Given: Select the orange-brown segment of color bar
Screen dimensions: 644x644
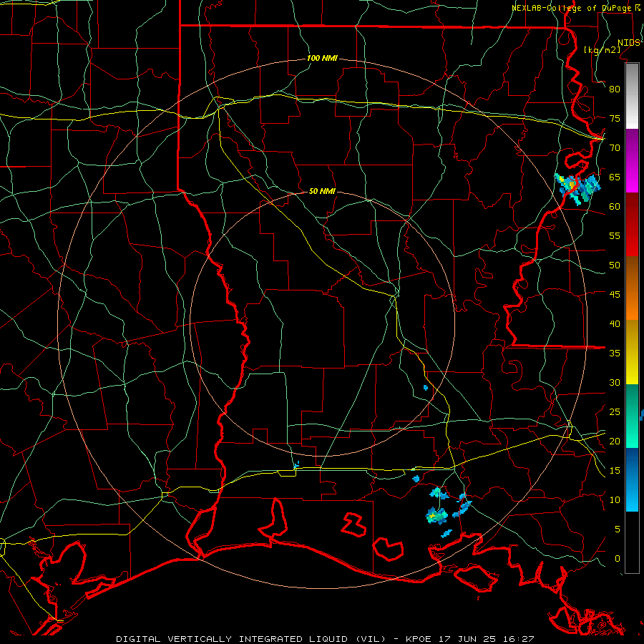Looking at the screenshot, I should [x=632, y=288].
